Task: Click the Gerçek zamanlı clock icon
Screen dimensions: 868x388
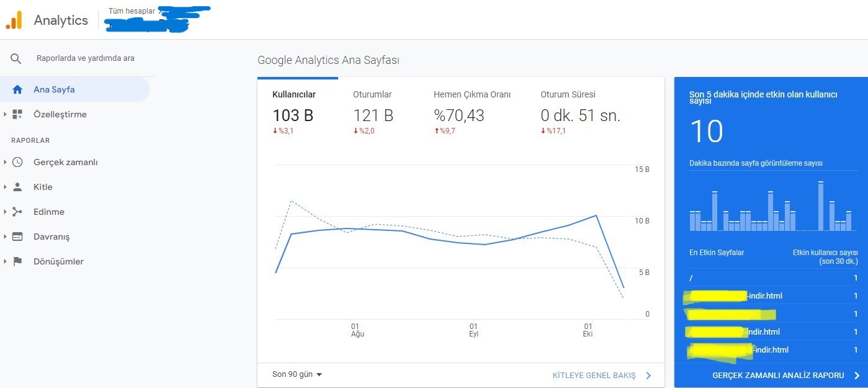Action: (17, 162)
